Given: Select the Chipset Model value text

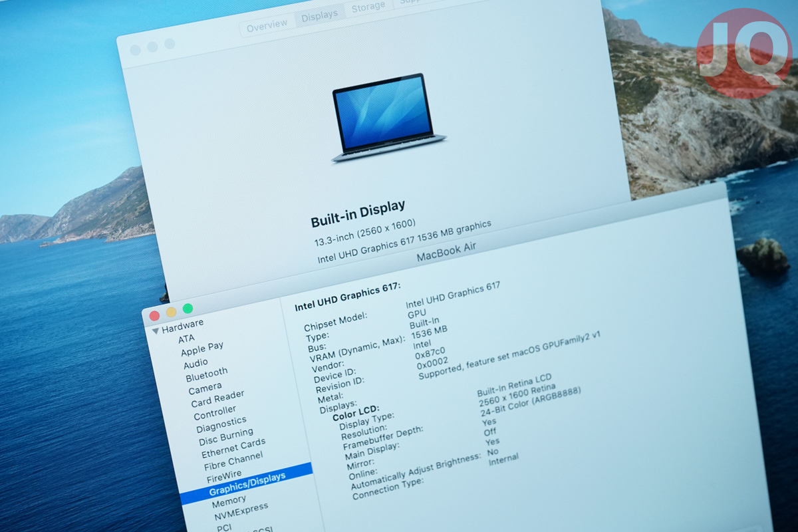Looking at the screenshot, I should pyautogui.click(x=453, y=295).
